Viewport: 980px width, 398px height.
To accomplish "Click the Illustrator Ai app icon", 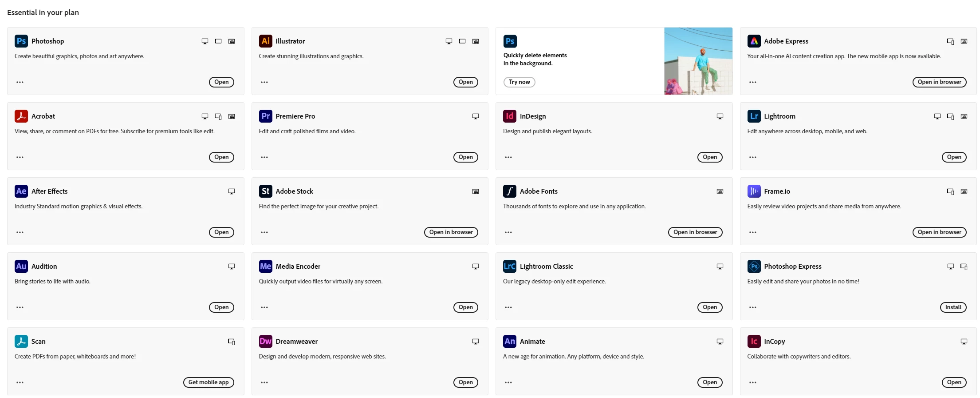I will pos(265,41).
